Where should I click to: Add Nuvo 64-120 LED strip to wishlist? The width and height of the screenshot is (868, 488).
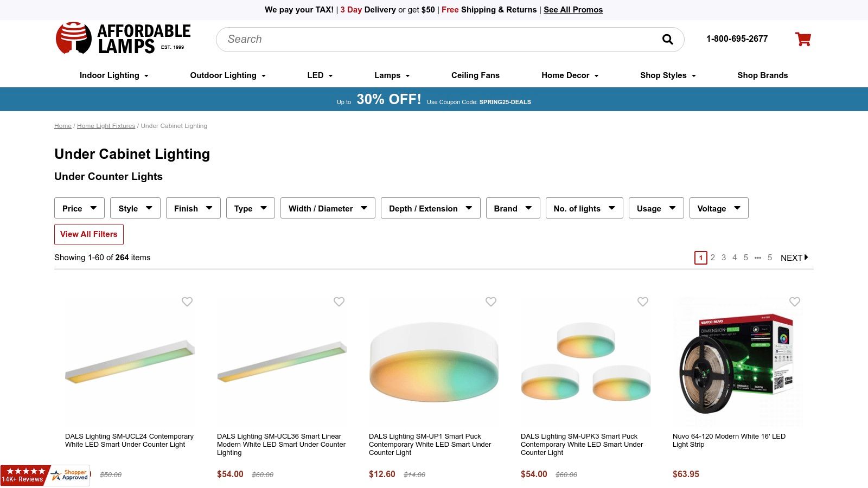pos(795,301)
